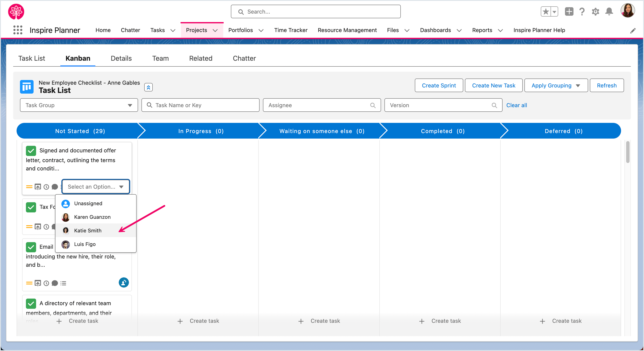Click clock icon on Tax Form card
The height and width of the screenshot is (351, 644).
(46, 227)
